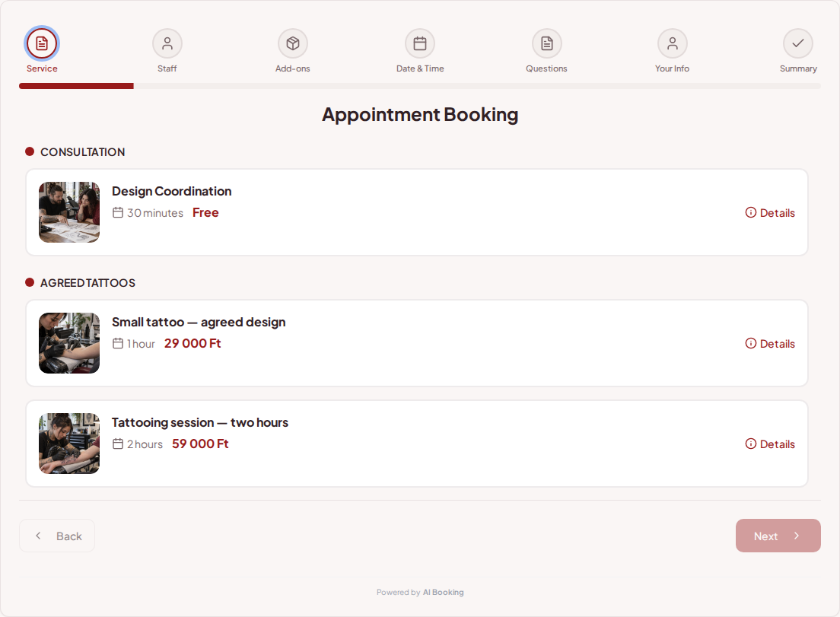Proceed with the Next button
The image size is (840, 617).
(778, 536)
